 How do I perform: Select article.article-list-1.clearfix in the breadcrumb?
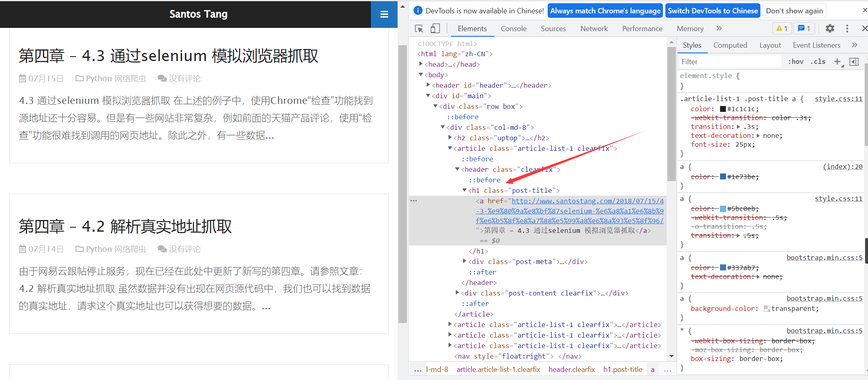498,369
